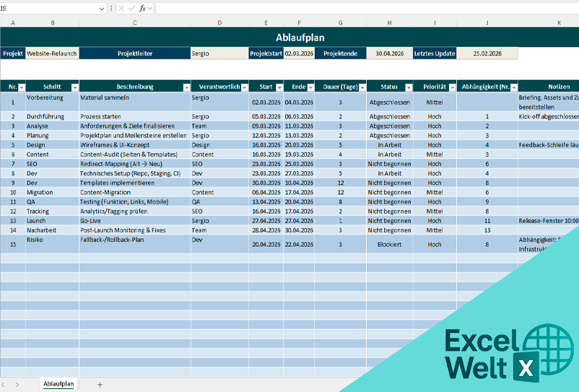Open the Dauer (Tage) filter dropdown
The image size is (579, 392).
pyautogui.click(x=362, y=87)
